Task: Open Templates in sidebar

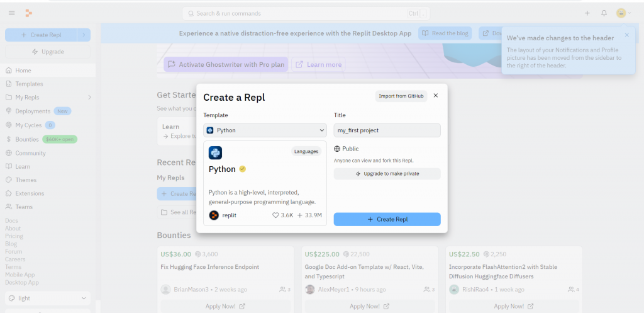Action: point(48,84)
